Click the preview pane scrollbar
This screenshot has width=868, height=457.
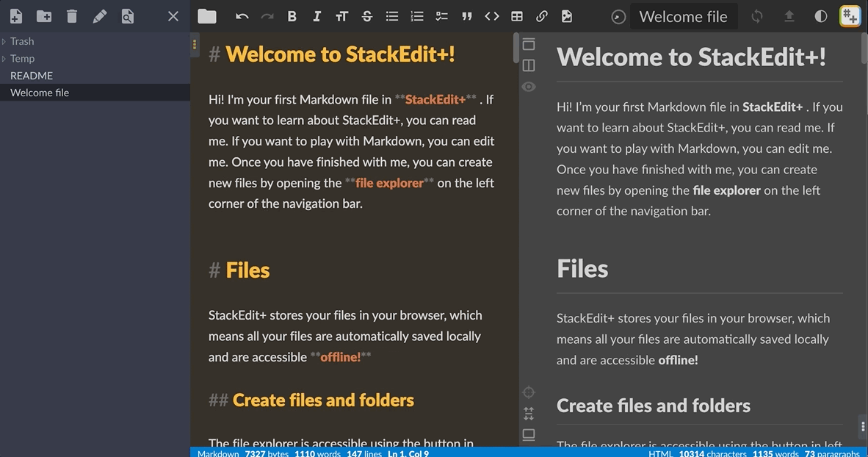(x=864, y=48)
